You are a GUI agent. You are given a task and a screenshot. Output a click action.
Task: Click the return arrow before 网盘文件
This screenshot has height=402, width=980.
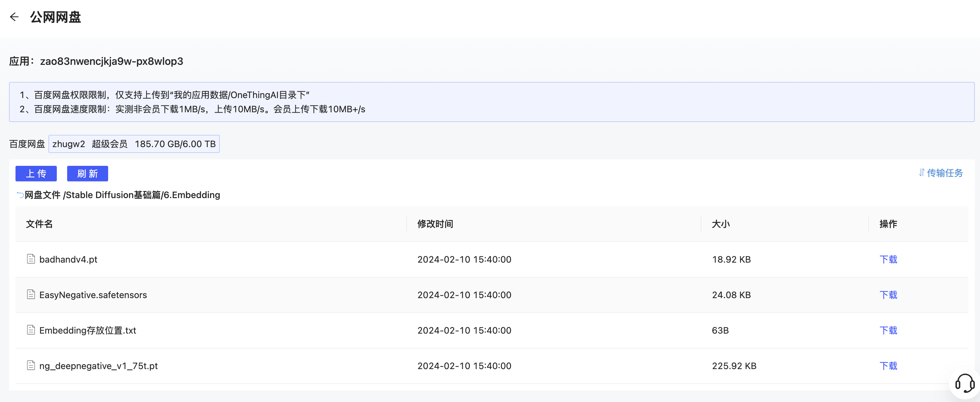(20, 195)
